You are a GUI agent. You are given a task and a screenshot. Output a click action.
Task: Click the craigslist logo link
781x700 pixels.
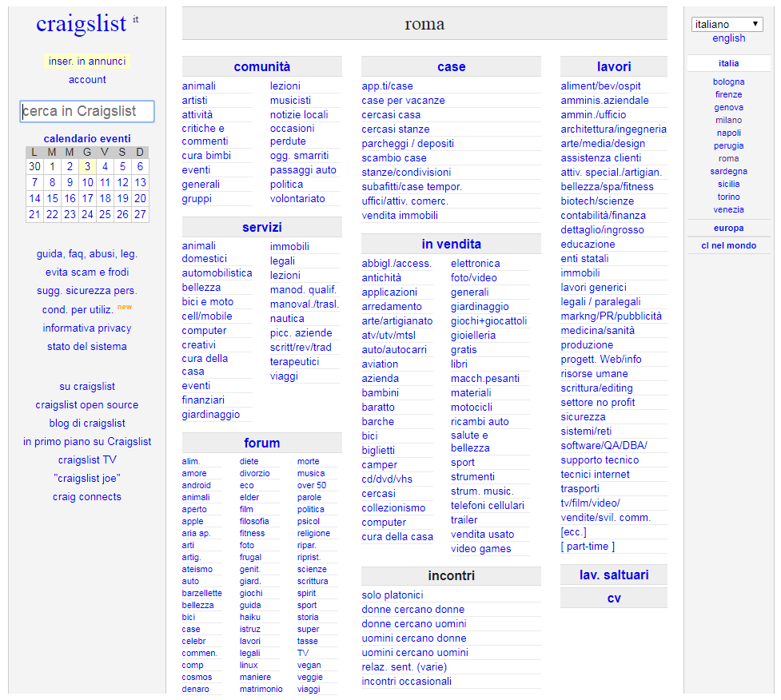pyautogui.click(x=82, y=24)
